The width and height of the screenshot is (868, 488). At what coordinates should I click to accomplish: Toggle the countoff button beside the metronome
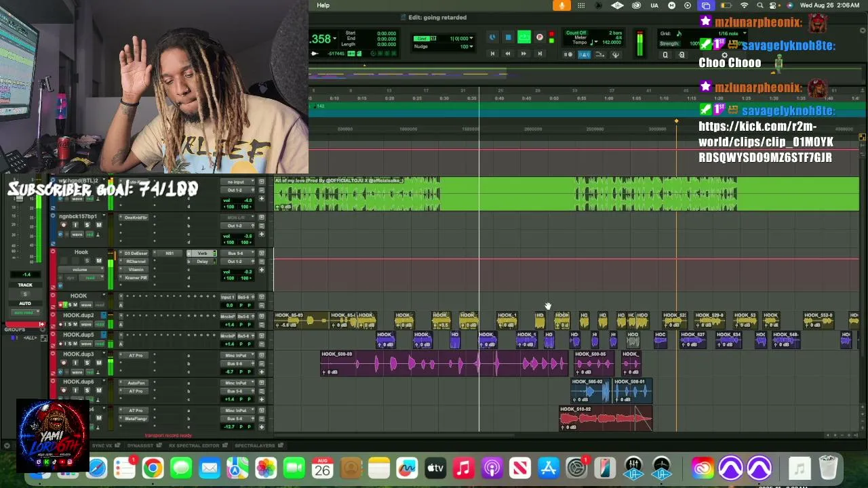pyautogui.click(x=569, y=54)
